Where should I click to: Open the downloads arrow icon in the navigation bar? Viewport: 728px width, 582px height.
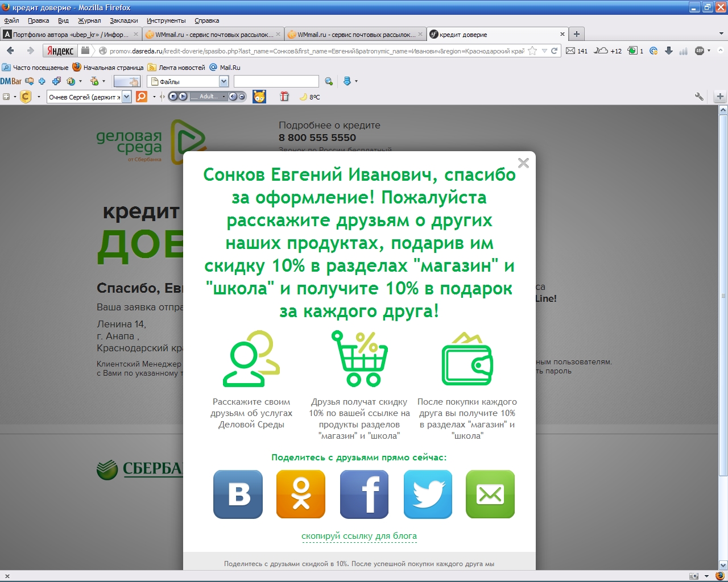(x=669, y=51)
